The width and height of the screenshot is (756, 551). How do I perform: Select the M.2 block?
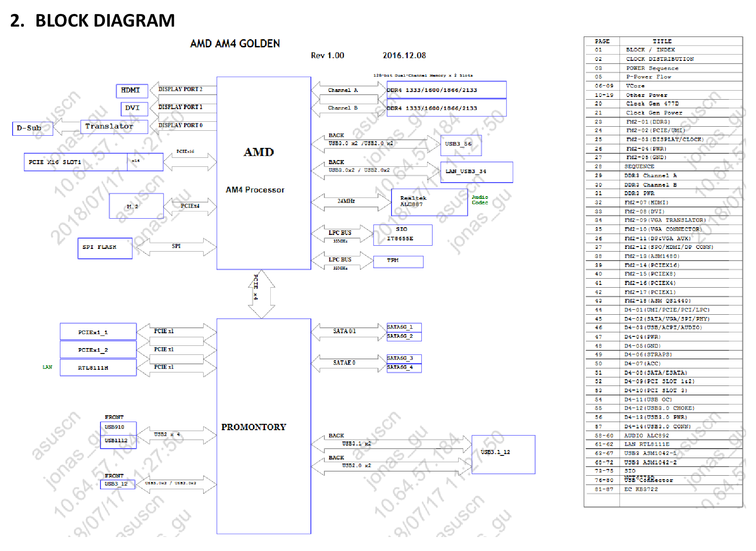coord(136,206)
